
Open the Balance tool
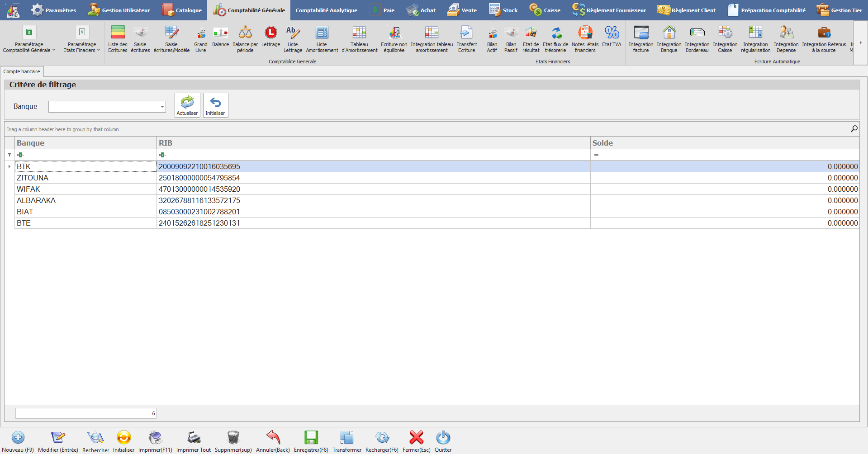click(220, 37)
